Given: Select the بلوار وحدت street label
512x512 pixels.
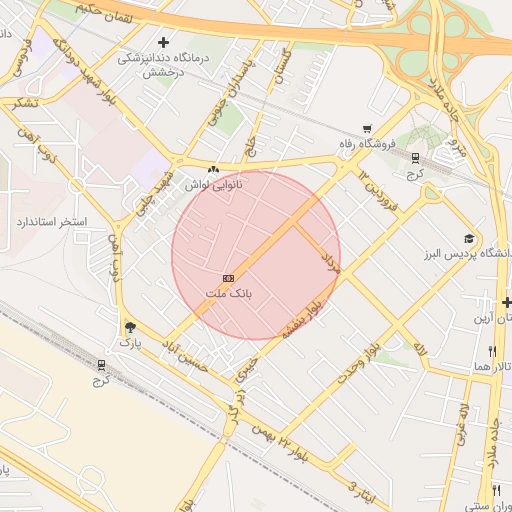Looking at the screenshot, I should pyautogui.click(x=360, y=363).
